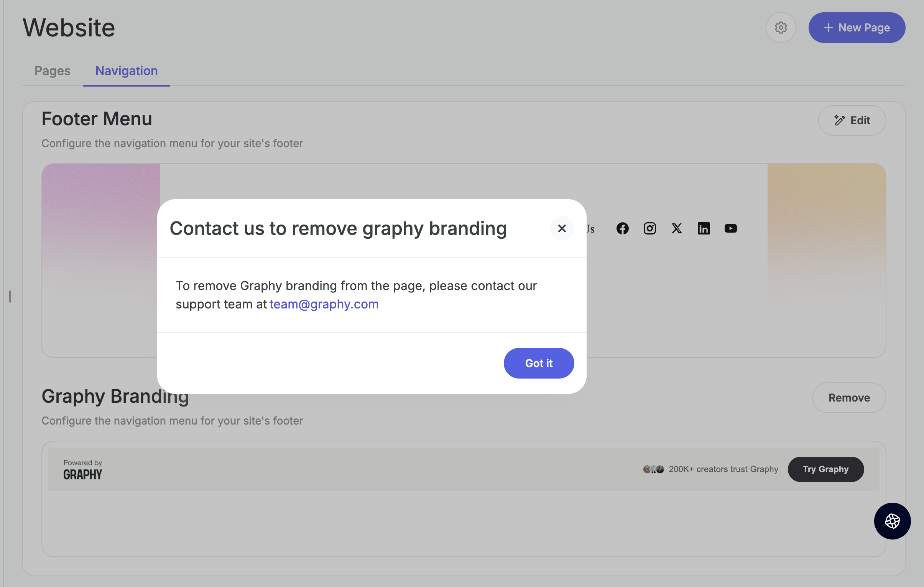Edit the Footer Menu
This screenshot has height=587, width=924.
pyautogui.click(x=852, y=120)
